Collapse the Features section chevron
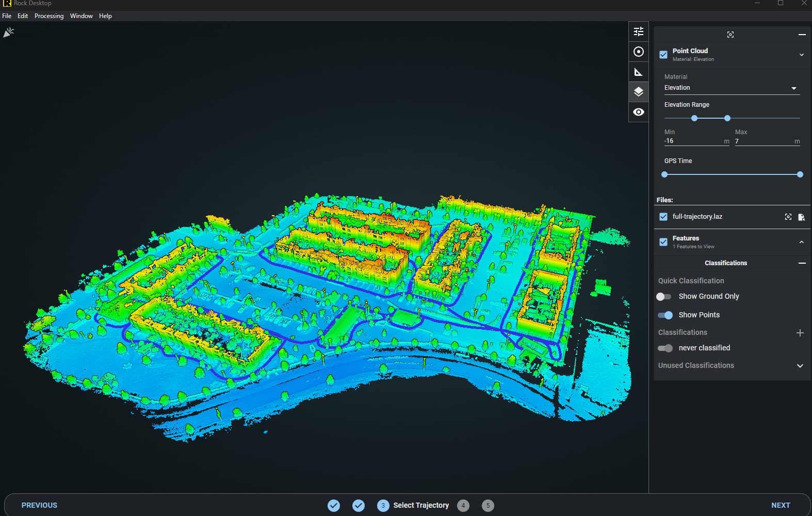The width and height of the screenshot is (812, 516). tap(802, 242)
